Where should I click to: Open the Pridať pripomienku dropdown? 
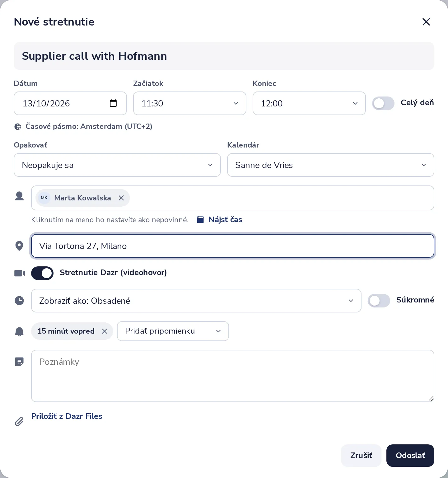pos(173,331)
